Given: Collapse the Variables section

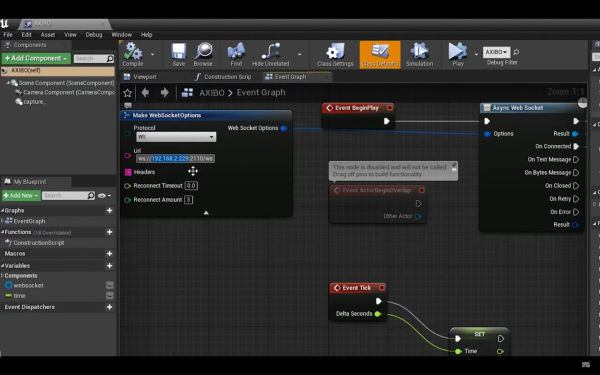Looking at the screenshot, I should pos(2,266).
